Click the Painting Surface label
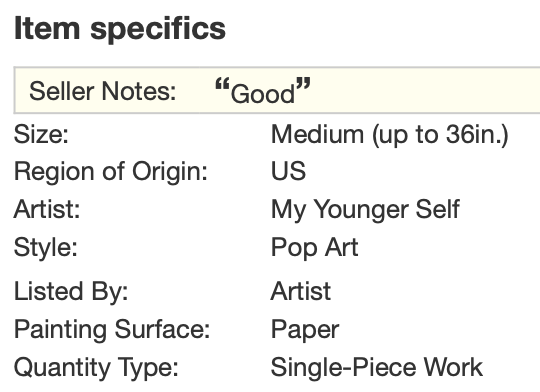Image resolution: width=540 pixels, height=392 pixels. [112, 329]
